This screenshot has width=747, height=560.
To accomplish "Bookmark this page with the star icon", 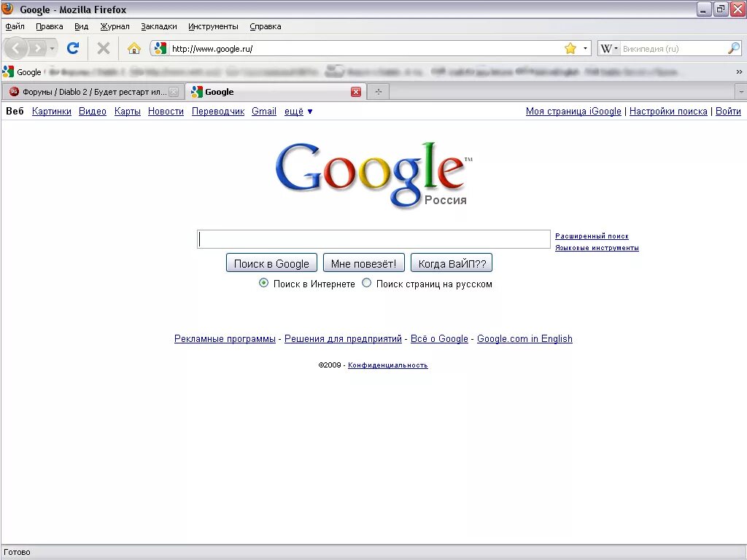I will pos(570,48).
